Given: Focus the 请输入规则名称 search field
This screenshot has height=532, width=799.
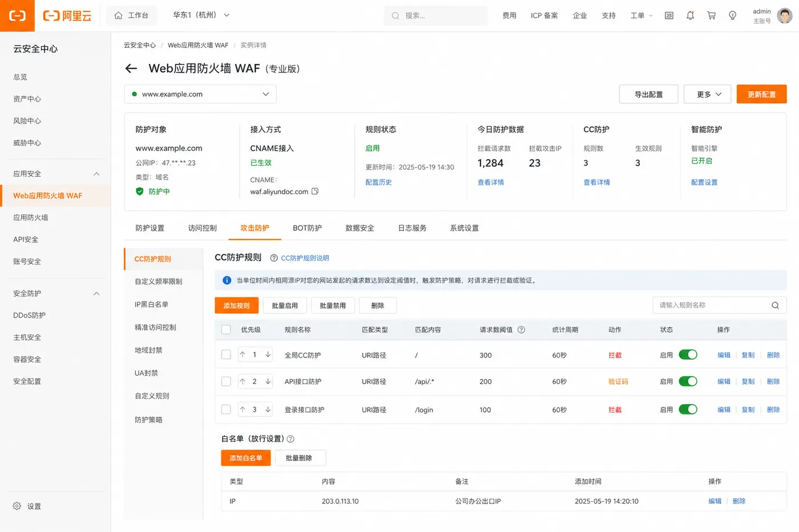Looking at the screenshot, I should 711,305.
